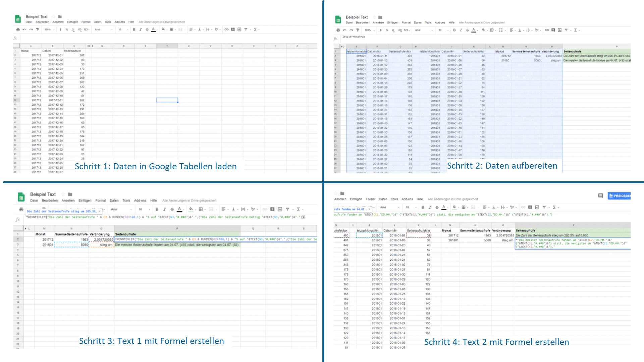Viewport: 644px width, 362px height.
Task: Click the blue Freigeben share button
Action: click(x=620, y=195)
